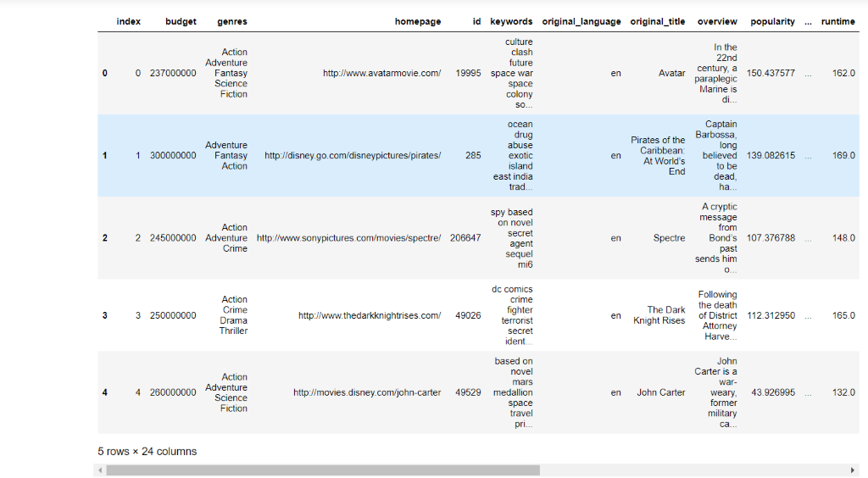Click the '5 rows × 24 columns' summary text
The height and width of the screenshot is (478, 868).
point(147,452)
